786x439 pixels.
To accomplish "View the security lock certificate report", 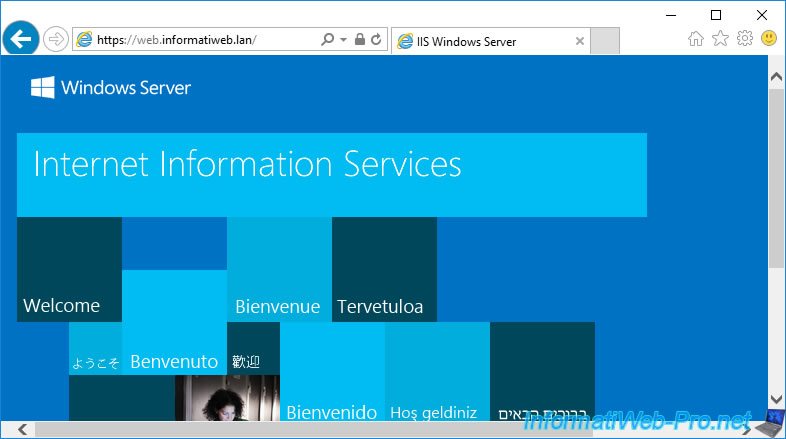I will 359,39.
